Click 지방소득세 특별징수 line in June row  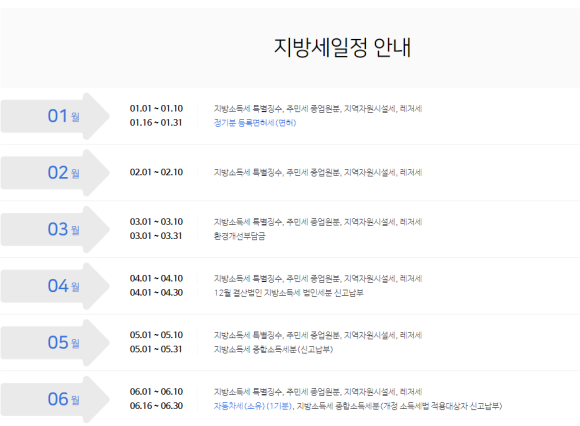(318, 392)
